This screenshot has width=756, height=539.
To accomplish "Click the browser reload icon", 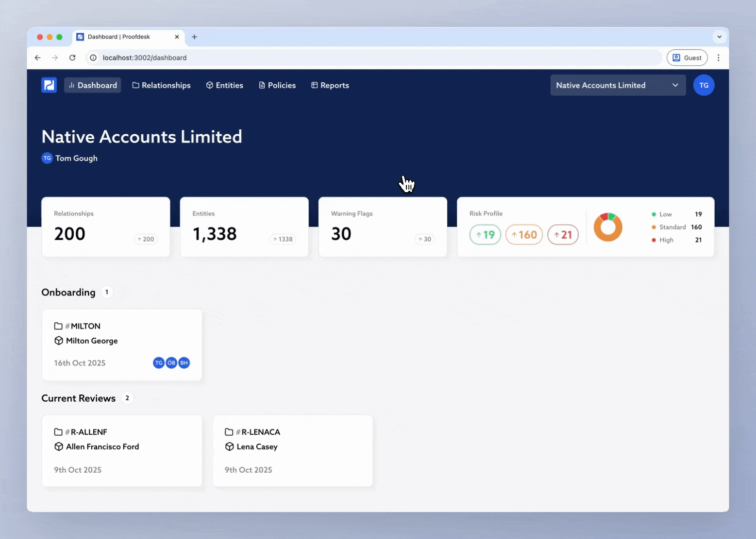I will [72, 58].
